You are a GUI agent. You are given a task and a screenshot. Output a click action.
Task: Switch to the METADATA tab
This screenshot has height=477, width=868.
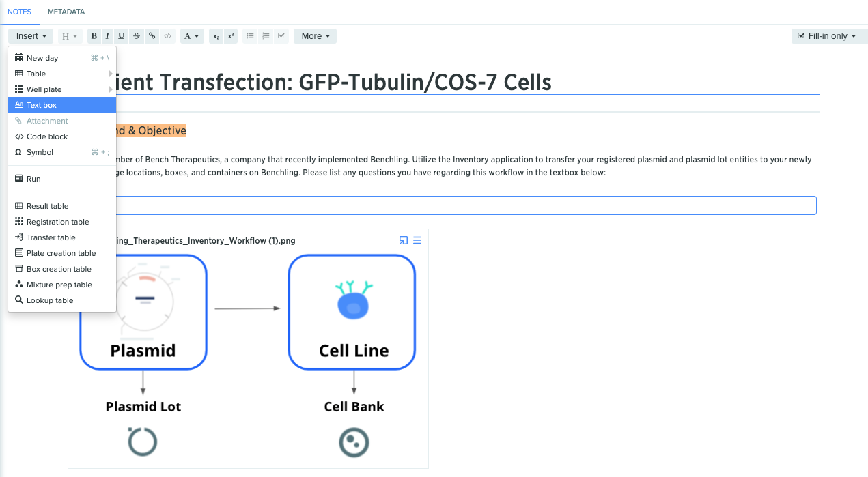tap(66, 12)
